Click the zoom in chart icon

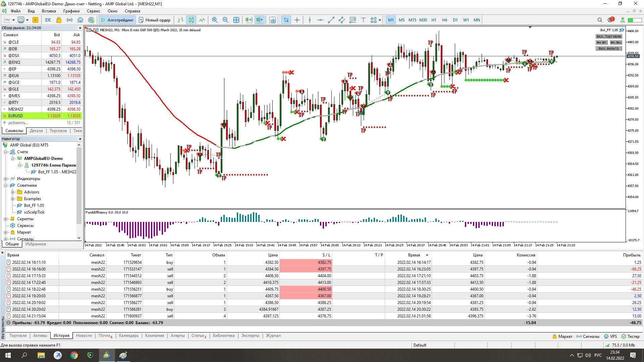[215, 20]
